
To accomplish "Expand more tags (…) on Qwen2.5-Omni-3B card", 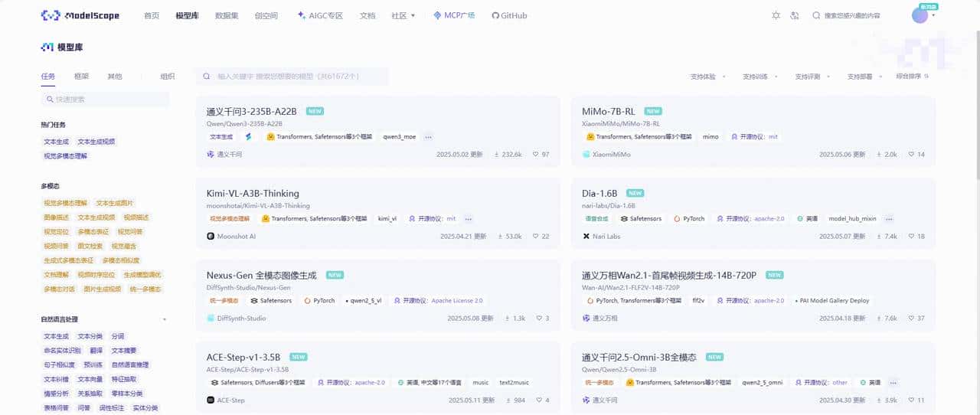I will (x=893, y=383).
